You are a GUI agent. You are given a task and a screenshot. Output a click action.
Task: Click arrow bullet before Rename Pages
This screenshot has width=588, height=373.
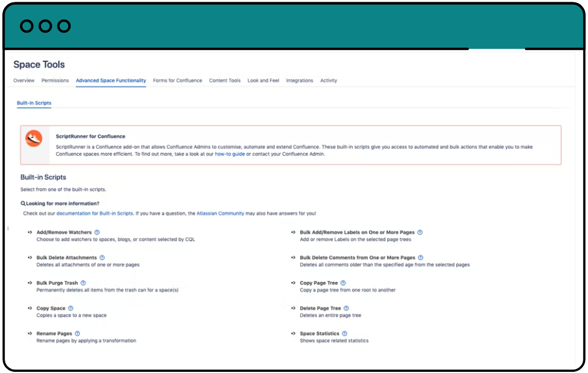pos(30,333)
